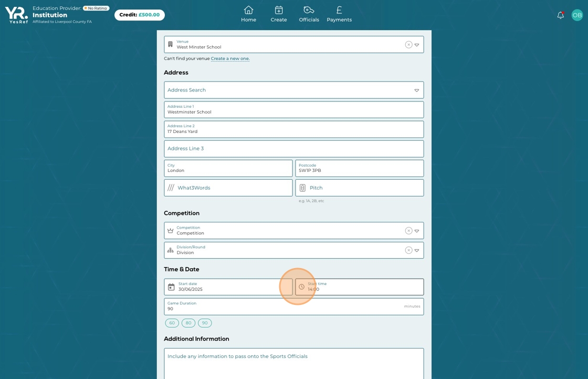Open the Start date calendar icon

point(171,287)
